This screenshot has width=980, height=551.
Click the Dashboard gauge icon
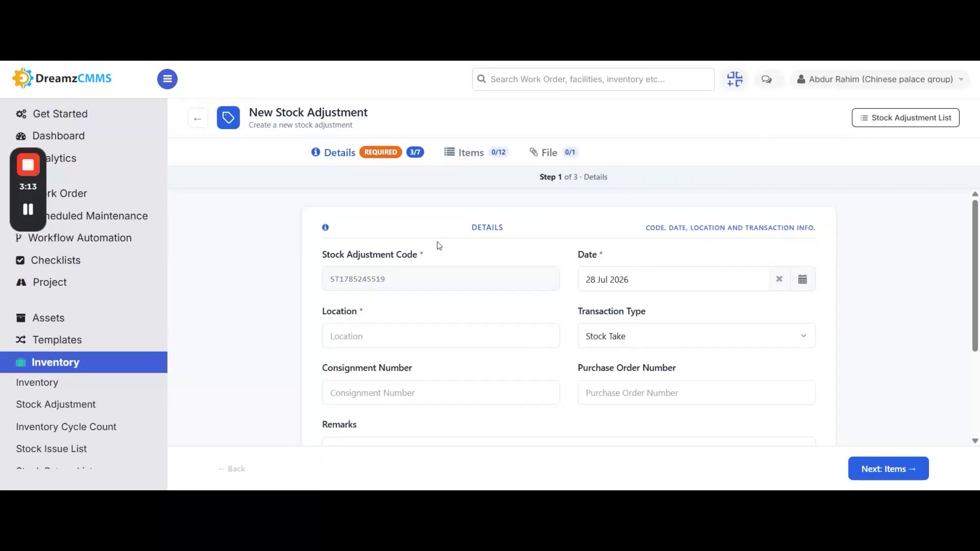point(21,136)
